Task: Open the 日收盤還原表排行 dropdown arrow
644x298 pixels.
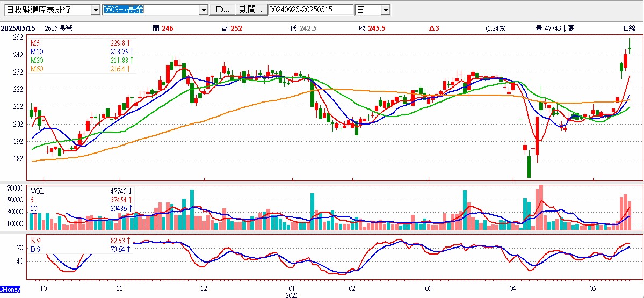Action: pyautogui.click(x=96, y=10)
